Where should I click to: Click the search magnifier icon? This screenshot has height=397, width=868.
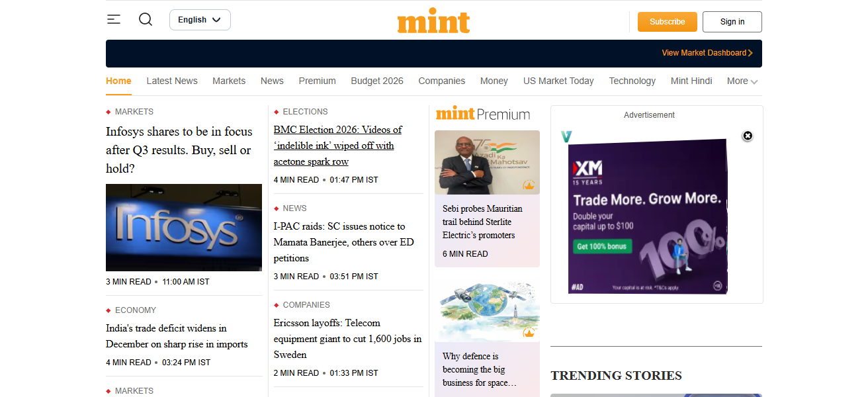[146, 20]
